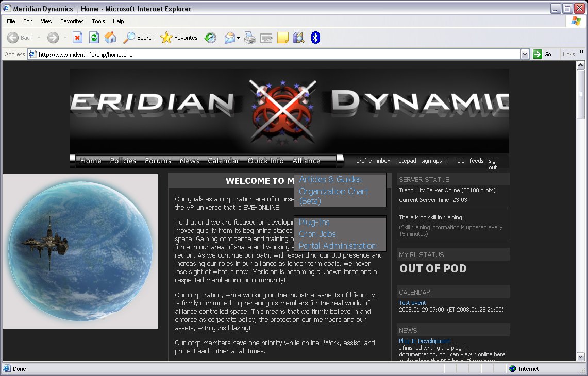Click the planet and station image
Screen dimensions: 588x376
point(80,251)
